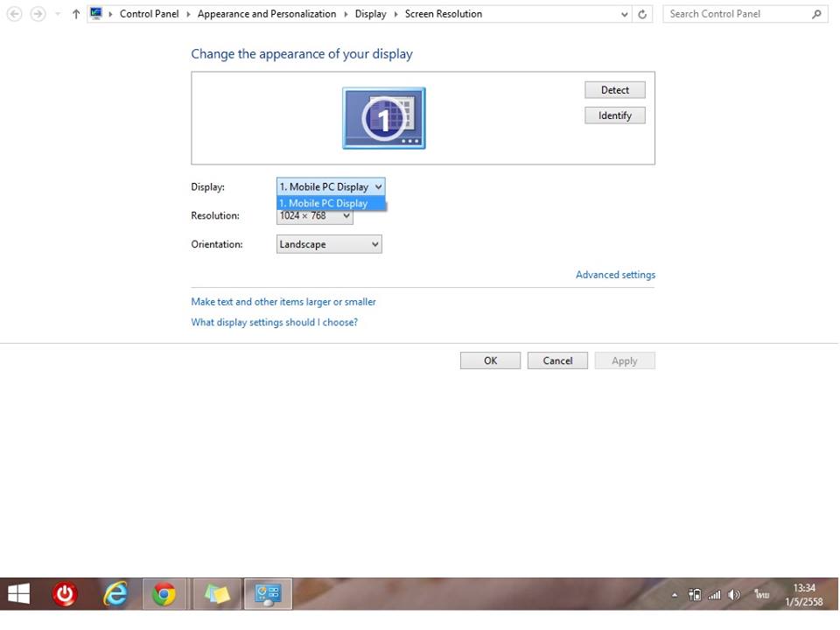Click the Back navigation arrow
Image resolution: width=840 pixels, height=630 pixels.
click(15, 14)
